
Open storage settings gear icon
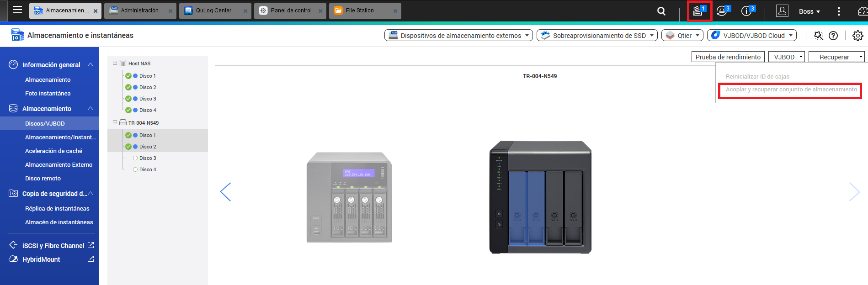tap(857, 36)
